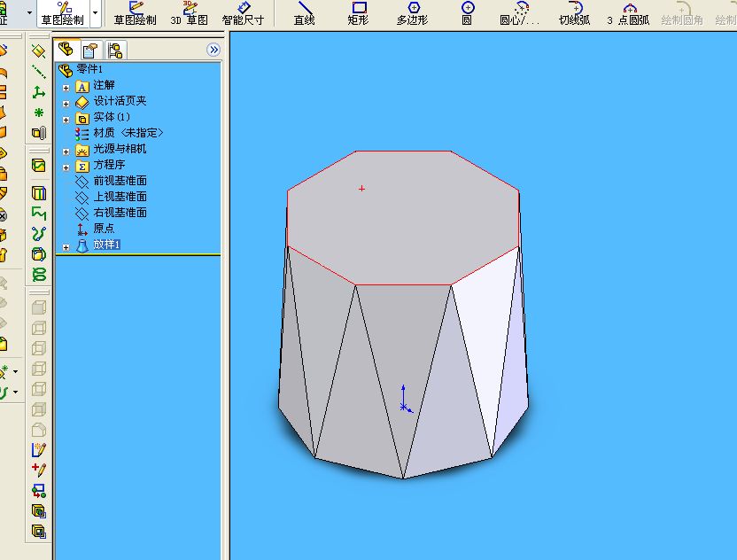Open the dropdown beside the green curve tool

16,393
